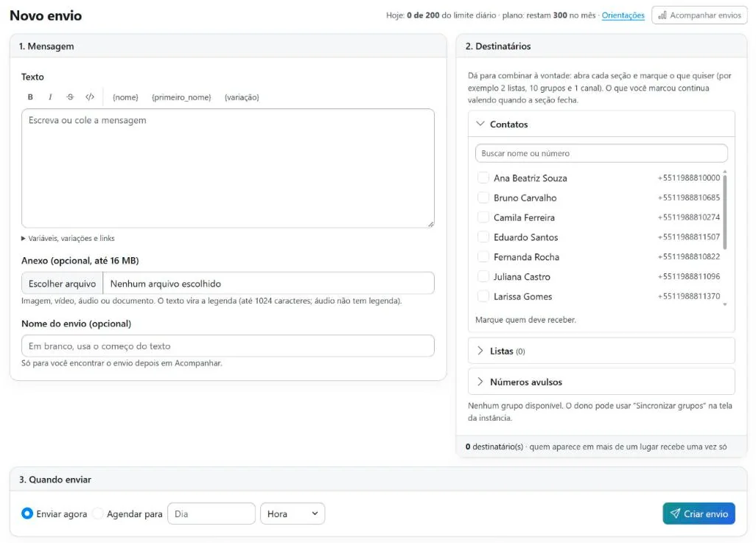Select the Agendar para radio option

(98, 513)
